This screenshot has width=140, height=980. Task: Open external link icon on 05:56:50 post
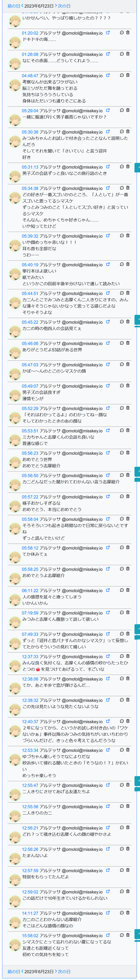[108, 475]
